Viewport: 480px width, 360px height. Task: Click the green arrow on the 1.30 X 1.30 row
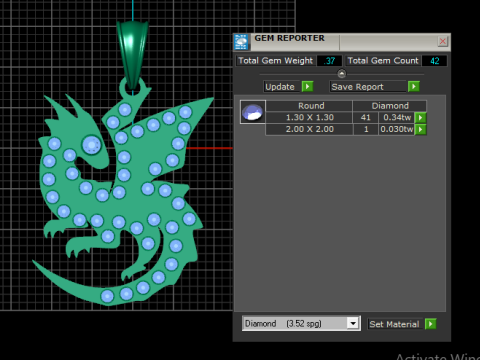(x=421, y=118)
